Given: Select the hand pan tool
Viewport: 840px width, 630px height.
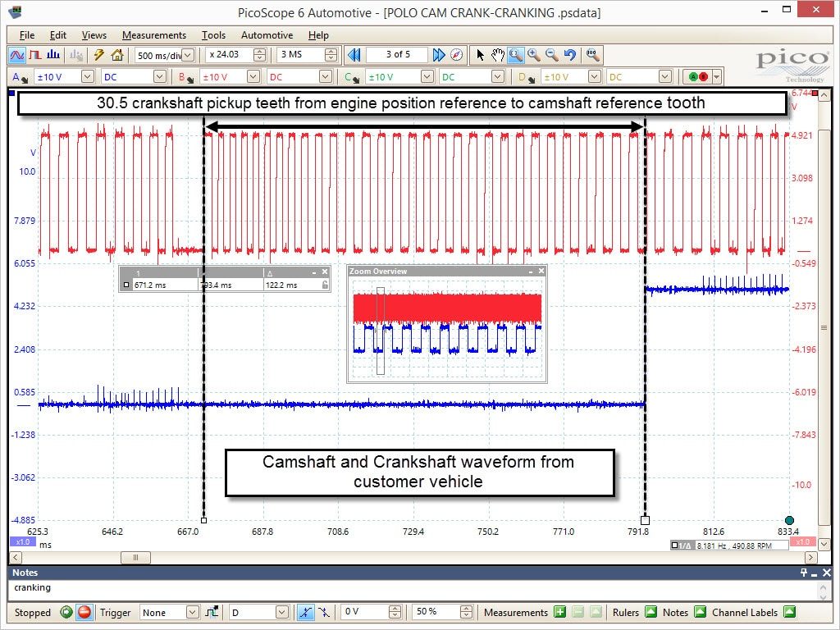Looking at the screenshot, I should pyautogui.click(x=498, y=55).
